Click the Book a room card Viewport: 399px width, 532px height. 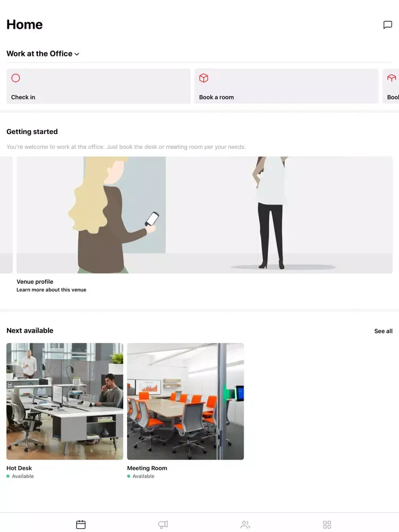tap(286, 86)
